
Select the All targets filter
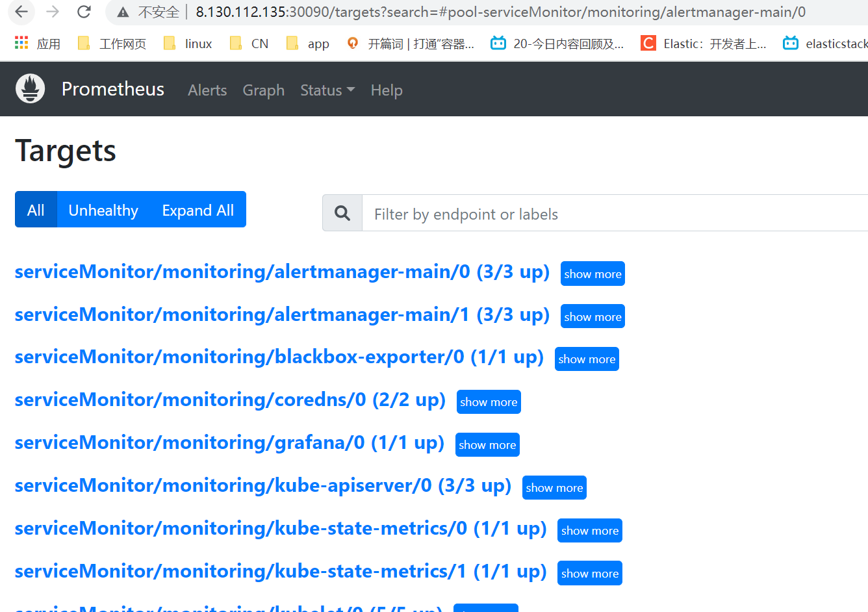click(x=36, y=209)
